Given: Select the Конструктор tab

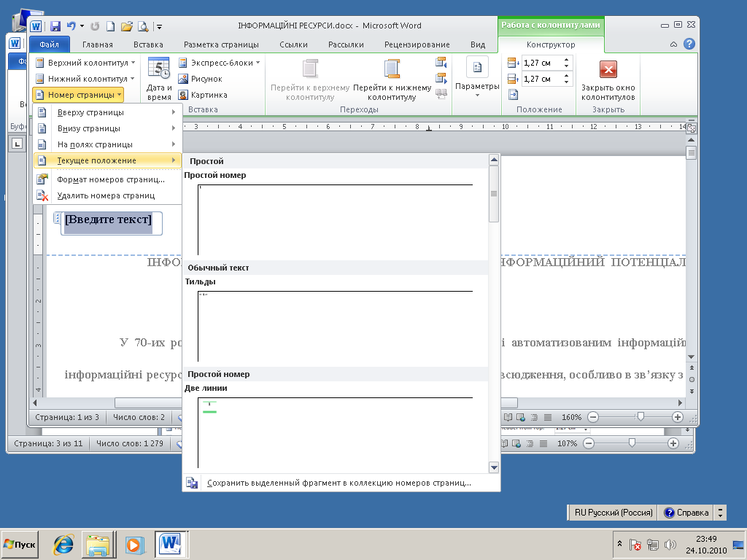Looking at the screenshot, I should (551, 44).
